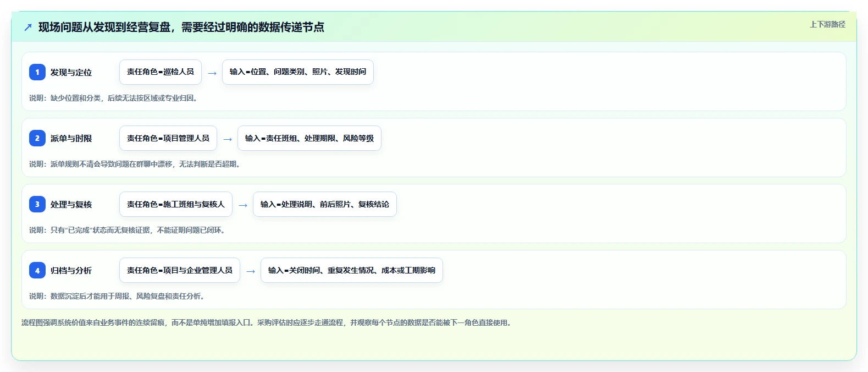Click the 派单与时限 step title
The height and width of the screenshot is (372, 868).
[x=71, y=138]
